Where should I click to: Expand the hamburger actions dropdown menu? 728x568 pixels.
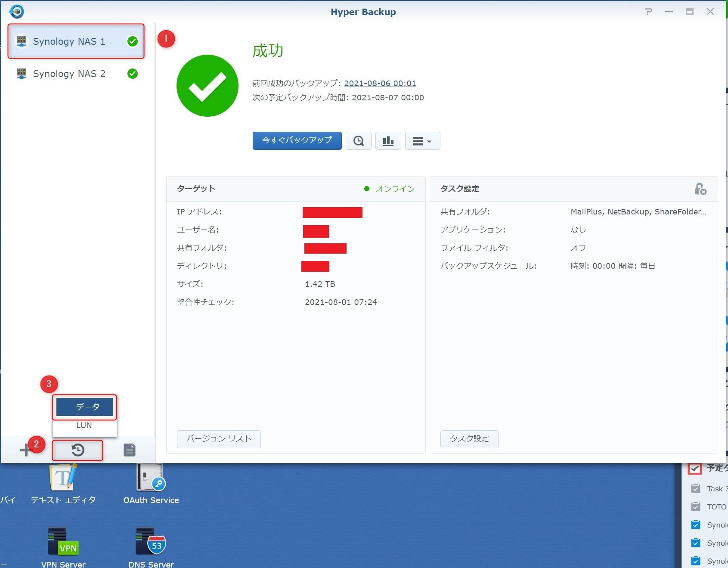click(422, 141)
